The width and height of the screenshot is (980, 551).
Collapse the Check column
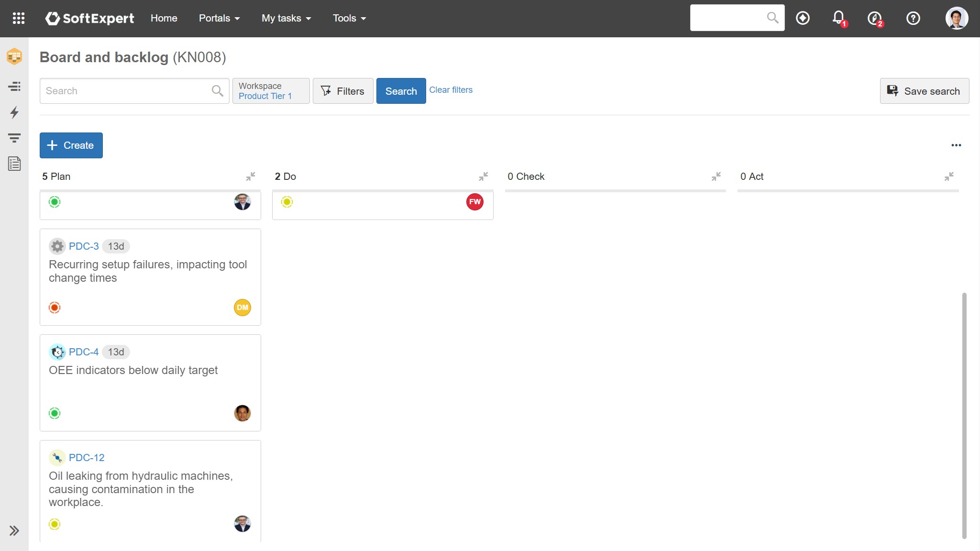tap(716, 176)
